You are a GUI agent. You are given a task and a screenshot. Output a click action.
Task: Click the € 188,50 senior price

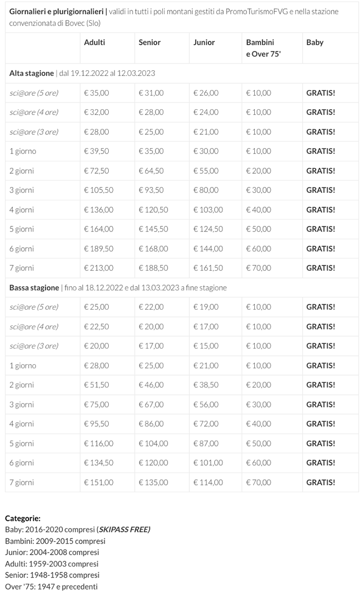click(x=153, y=268)
